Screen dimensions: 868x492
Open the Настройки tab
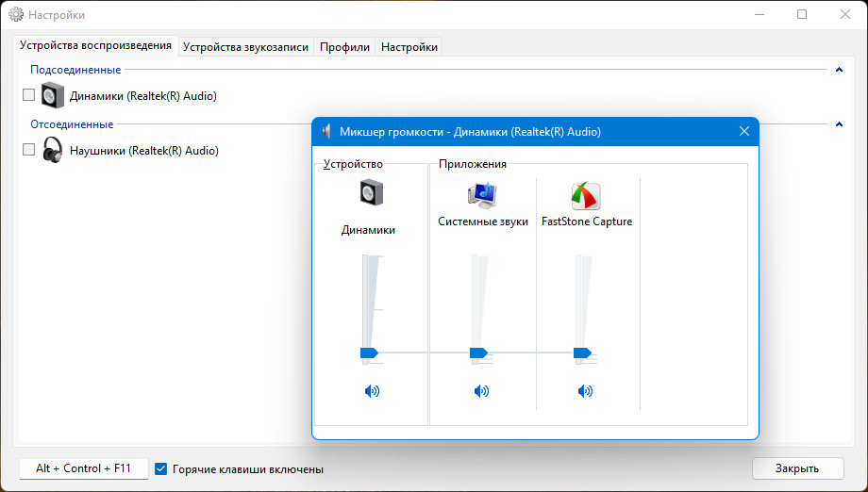click(409, 47)
